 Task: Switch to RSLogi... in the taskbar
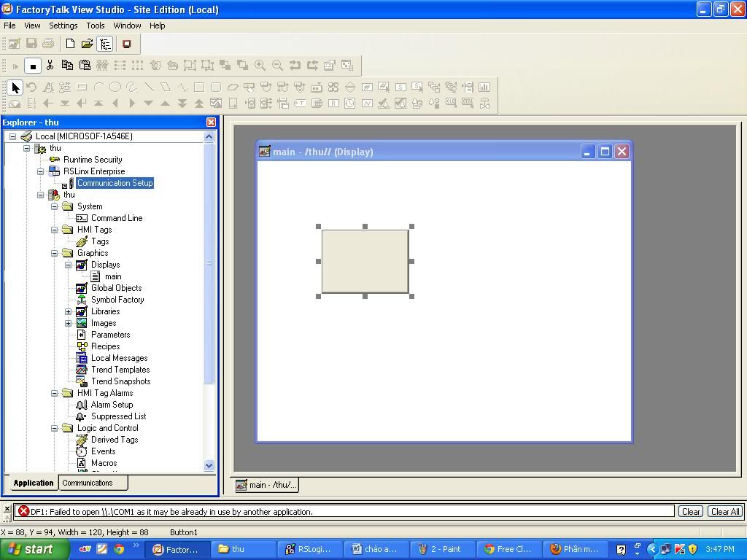(309, 549)
